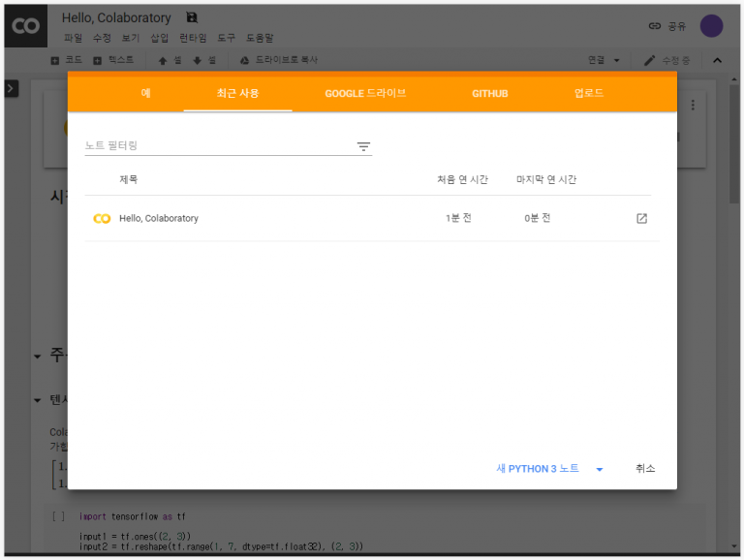Click the page vertical scrollbar thumb
This screenshot has width=744, height=560.
tap(734, 143)
